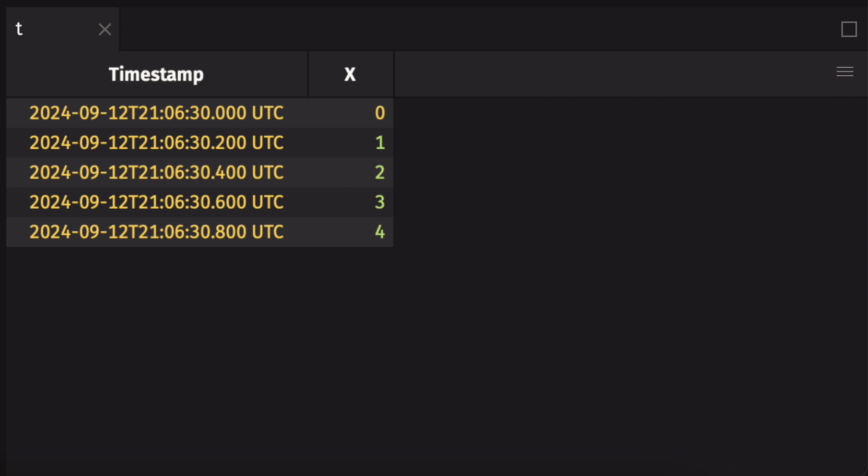This screenshot has width=868, height=476.
Task: Click the green value 4 cell
Action: [380, 232]
